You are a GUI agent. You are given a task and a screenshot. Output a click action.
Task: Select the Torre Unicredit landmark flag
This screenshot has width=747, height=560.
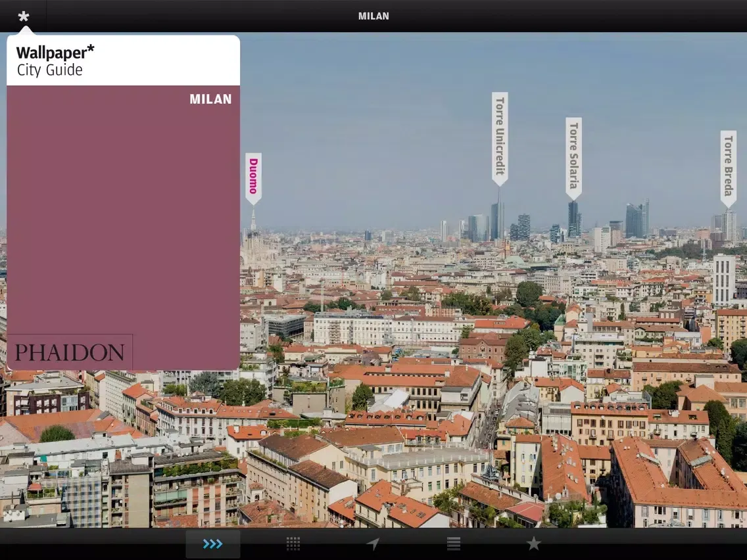(x=500, y=139)
